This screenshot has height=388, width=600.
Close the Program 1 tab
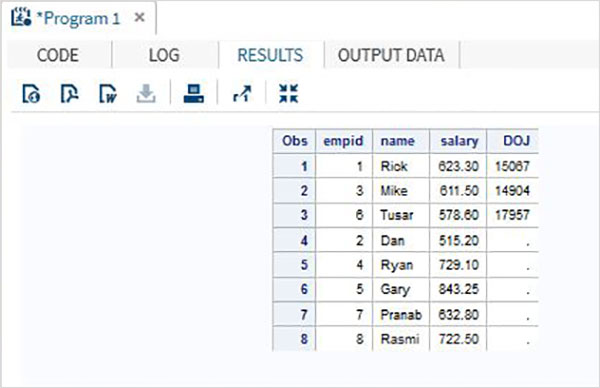click(140, 17)
